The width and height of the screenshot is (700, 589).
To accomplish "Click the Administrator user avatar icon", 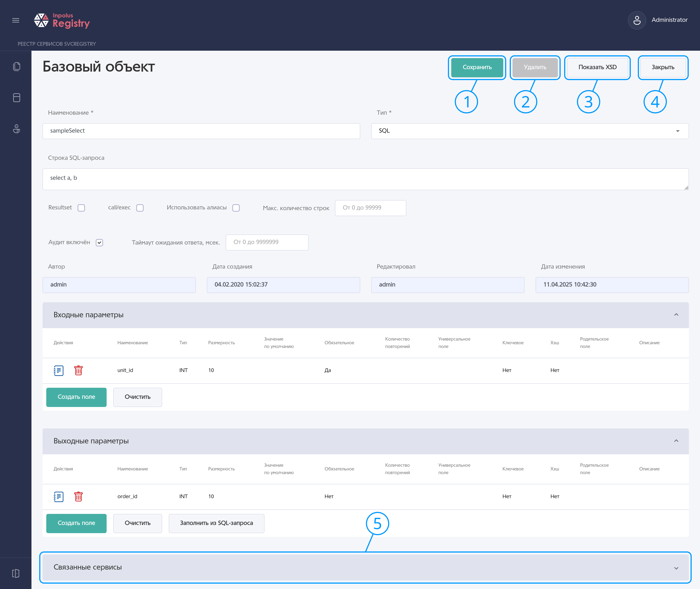I will (x=637, y=20).
